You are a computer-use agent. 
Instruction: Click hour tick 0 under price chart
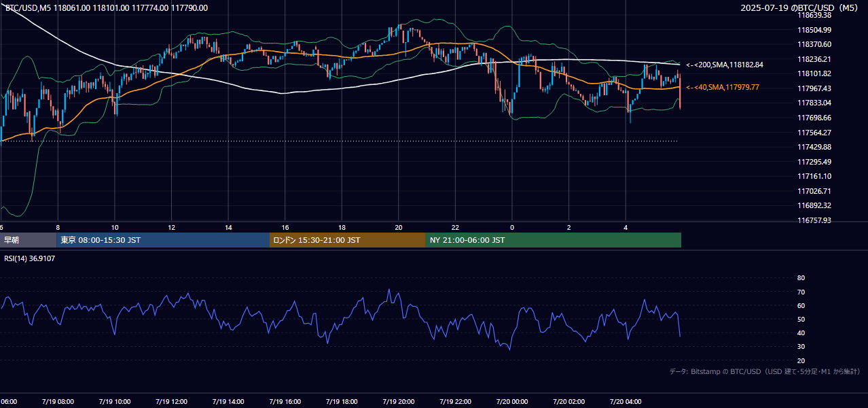[512, 228]
